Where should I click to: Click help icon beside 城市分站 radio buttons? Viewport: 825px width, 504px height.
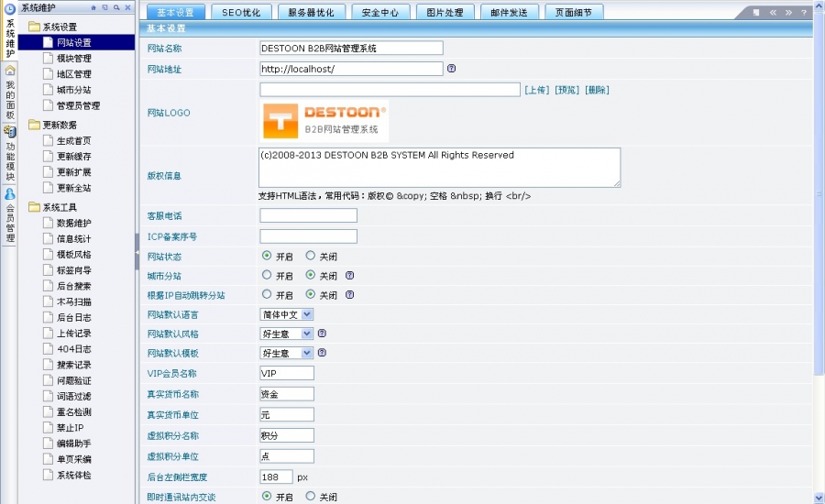pos(349,275)
